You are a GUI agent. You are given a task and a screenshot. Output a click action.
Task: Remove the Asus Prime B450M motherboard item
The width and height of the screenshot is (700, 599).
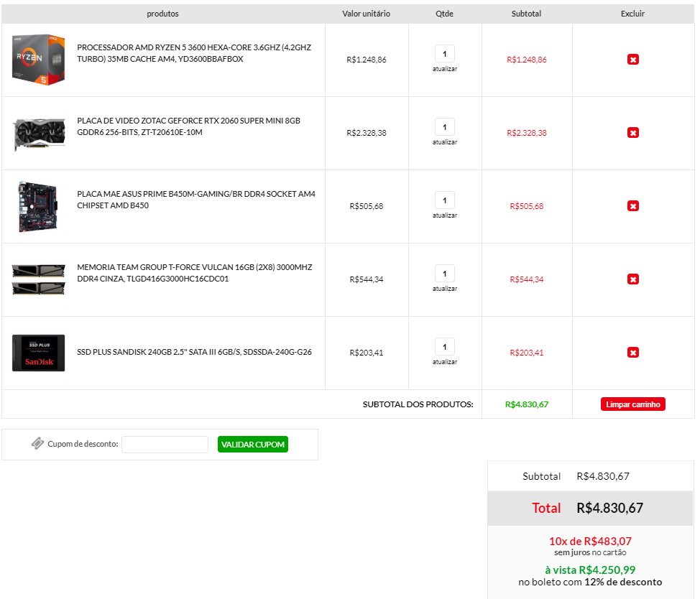[x=632, y=205]
